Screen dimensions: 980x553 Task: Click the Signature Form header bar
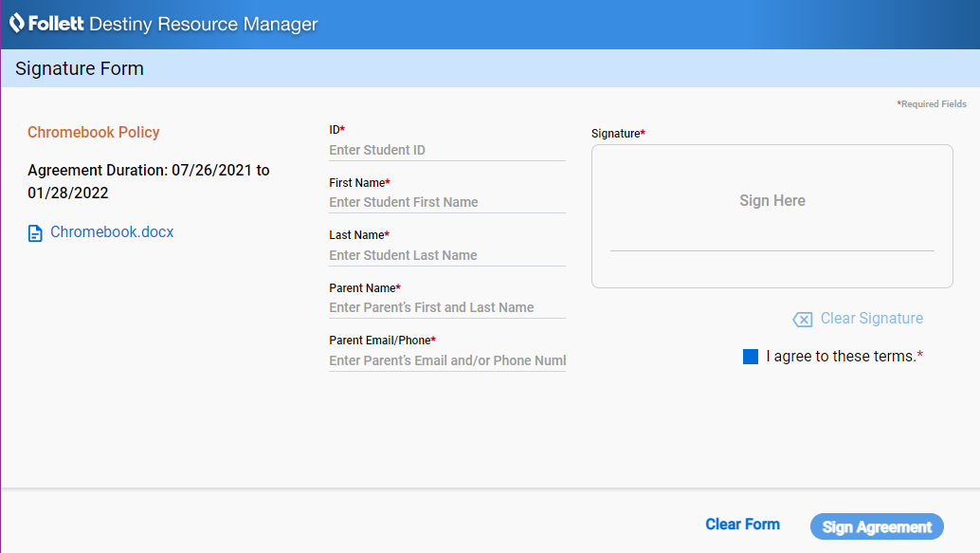pyautogui.click(x=79, y=68)
